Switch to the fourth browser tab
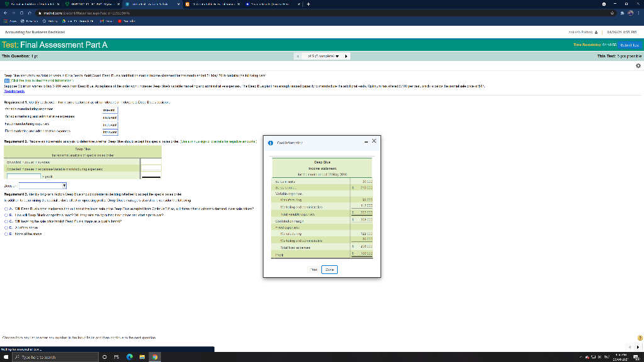This screenshot has width=644, height=362. [x=213, y=4]
